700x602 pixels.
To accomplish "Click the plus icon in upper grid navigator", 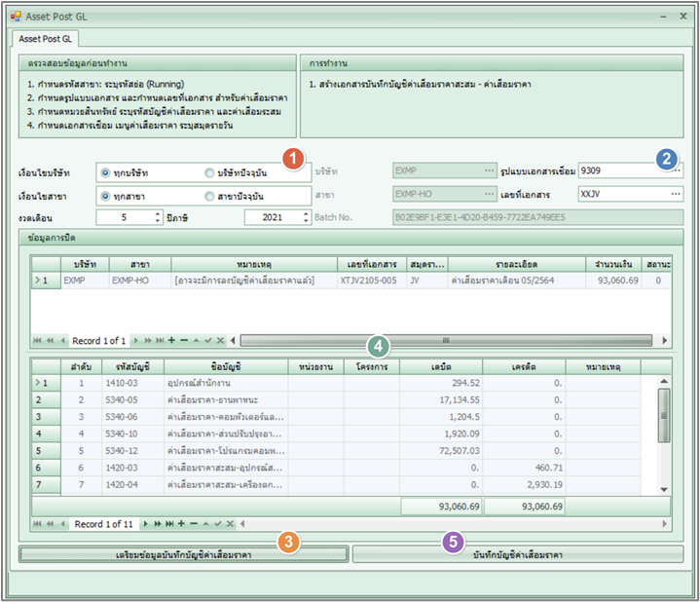I will (x=171, y=341).
